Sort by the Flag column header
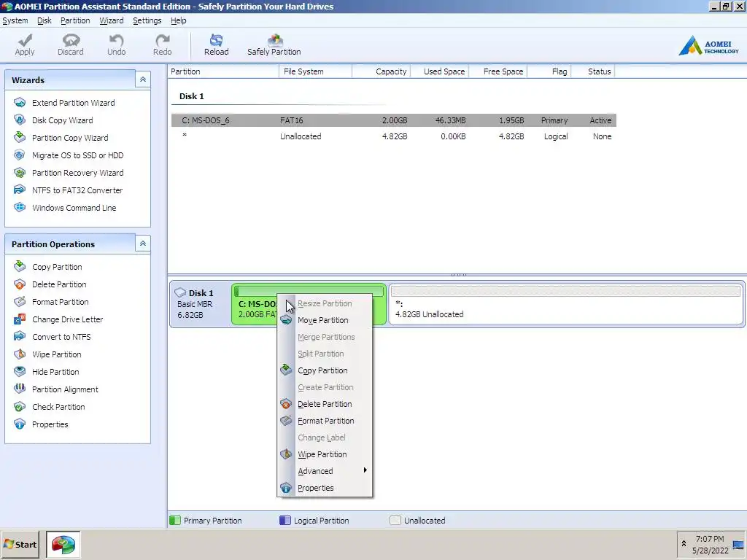Screen dimensions: 747x560 point(549,71)
